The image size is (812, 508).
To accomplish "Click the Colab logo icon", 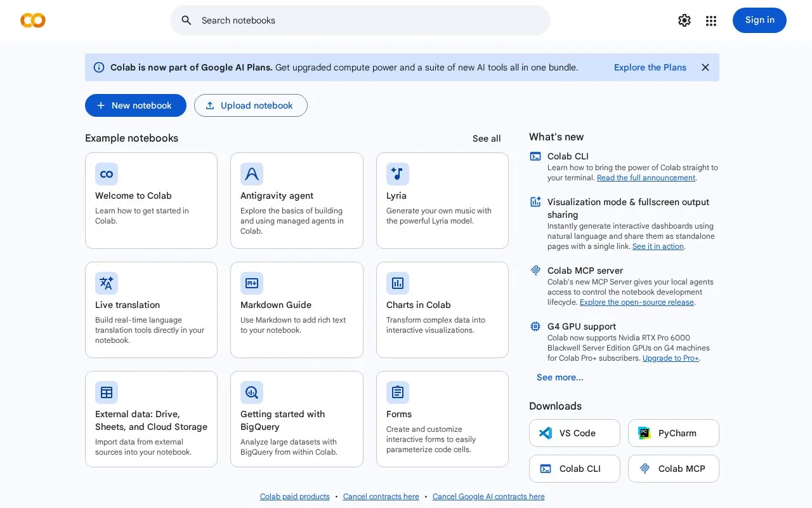I will (33, 20).
